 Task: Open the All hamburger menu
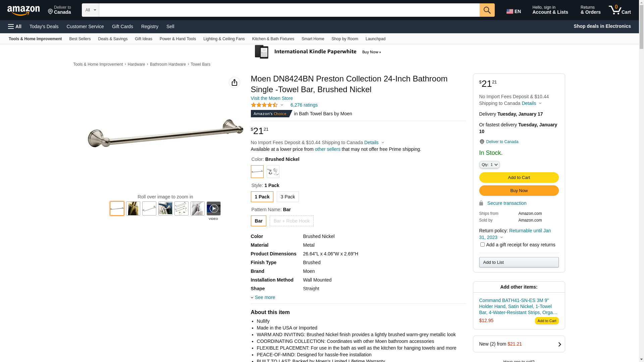(x=15, y=26)
